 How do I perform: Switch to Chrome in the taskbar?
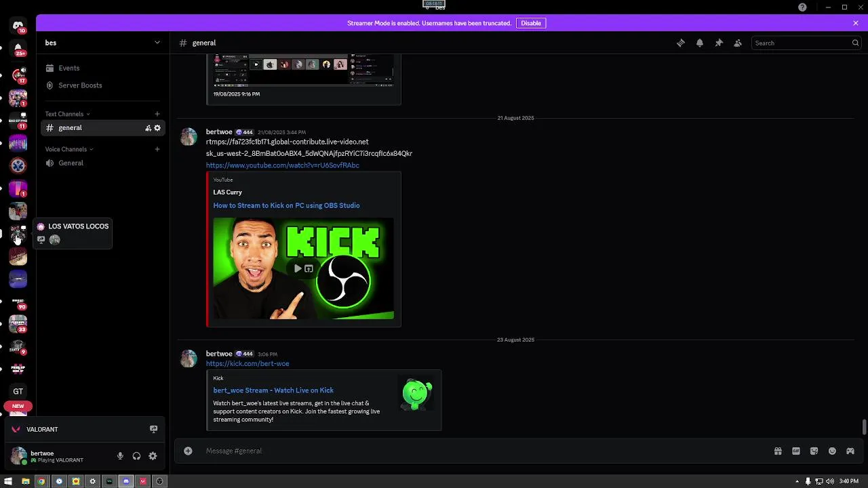coord(41,481)
